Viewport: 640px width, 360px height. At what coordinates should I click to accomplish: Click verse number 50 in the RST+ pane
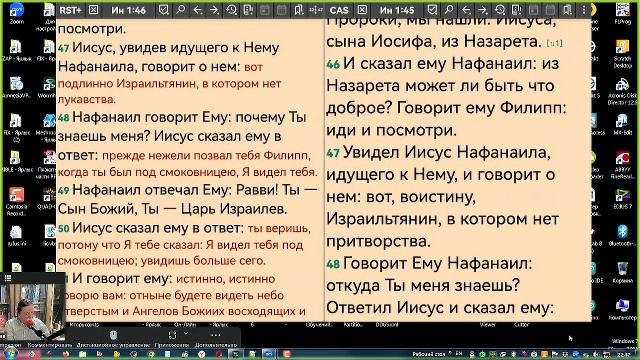64,229
